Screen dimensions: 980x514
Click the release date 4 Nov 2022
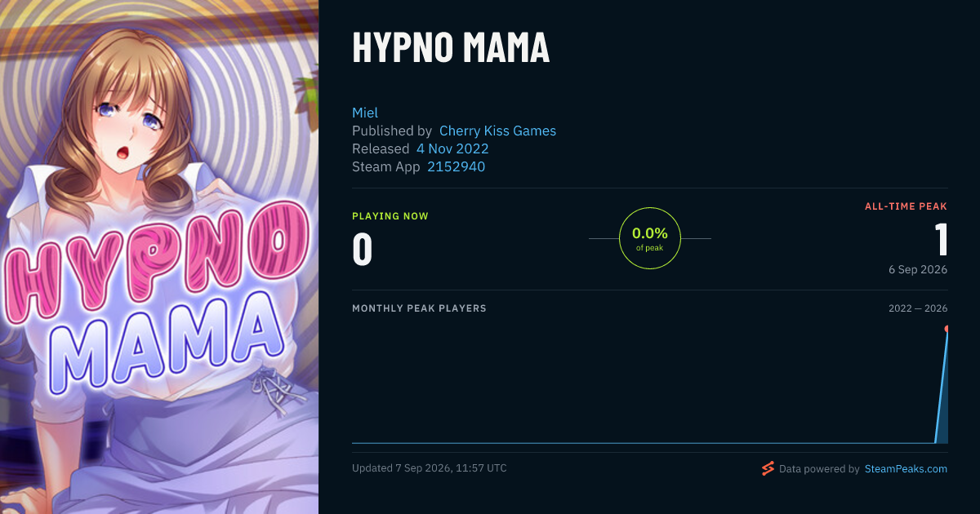coord(452,148)
